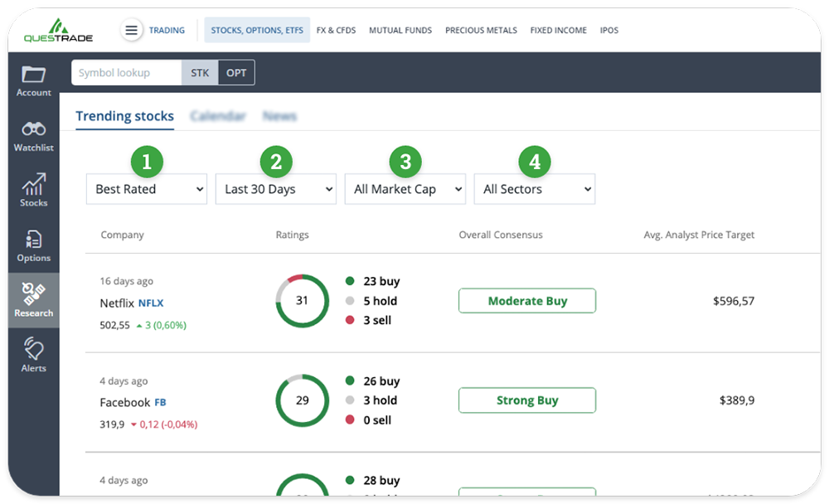The width and height of the screenshot is (829, 504).
Task: Open the Best Rated filter dropdown
Action: [x=146, y=189]
